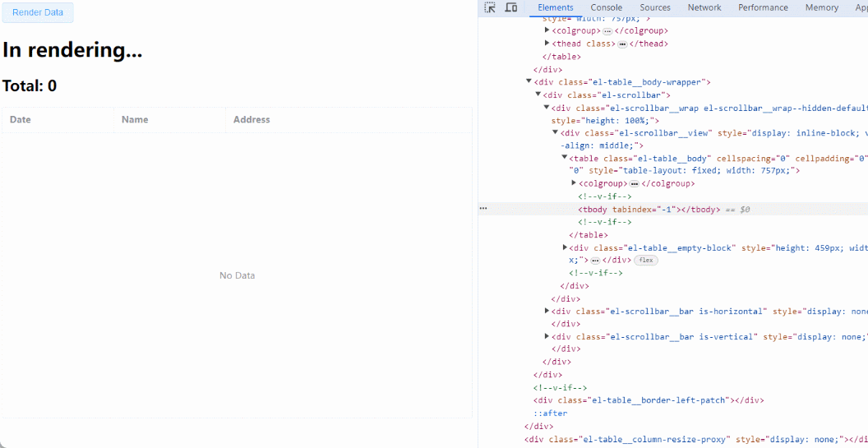Image resolution: width=868 pixels, height=448 pixels.
Task: Select the tbody tabindex element row
Action: [x=672, y=209]
